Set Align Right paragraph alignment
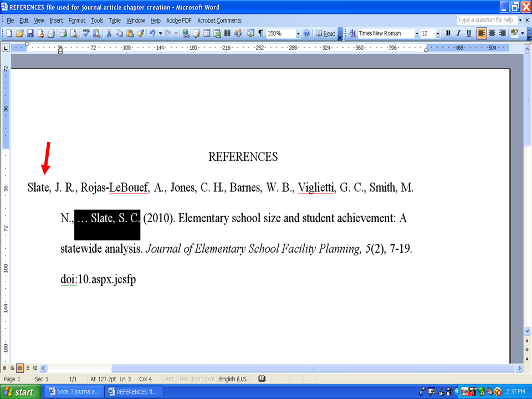The image size is (532, 399). pos(502,33)
